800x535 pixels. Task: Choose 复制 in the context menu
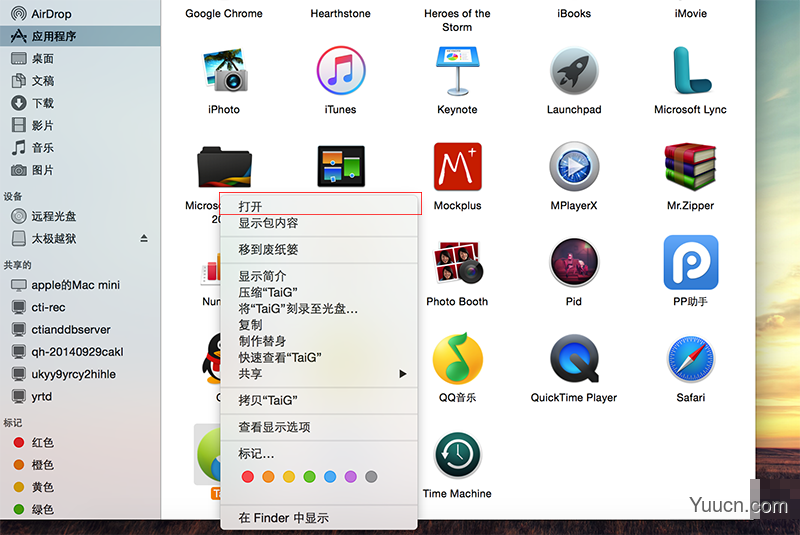click(319, 325)
